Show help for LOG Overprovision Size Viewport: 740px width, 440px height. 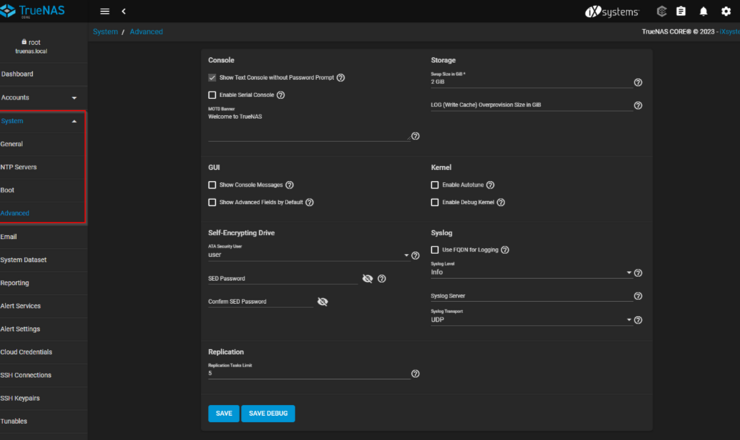pos(638,105)
